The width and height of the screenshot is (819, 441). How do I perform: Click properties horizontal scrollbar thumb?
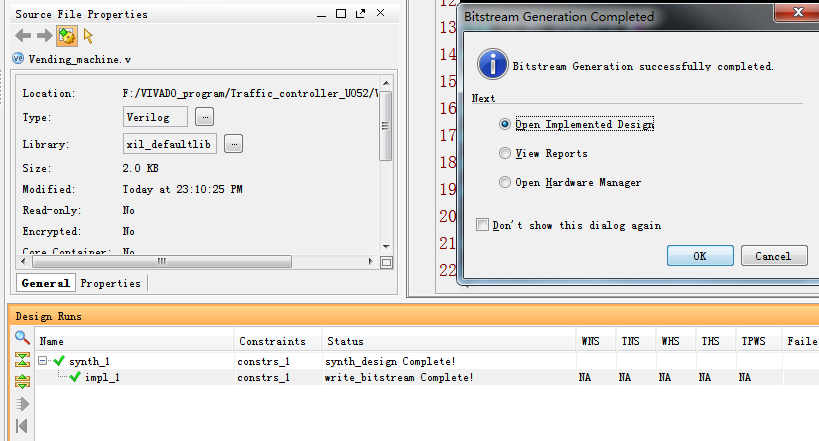[x=162, y=261]
